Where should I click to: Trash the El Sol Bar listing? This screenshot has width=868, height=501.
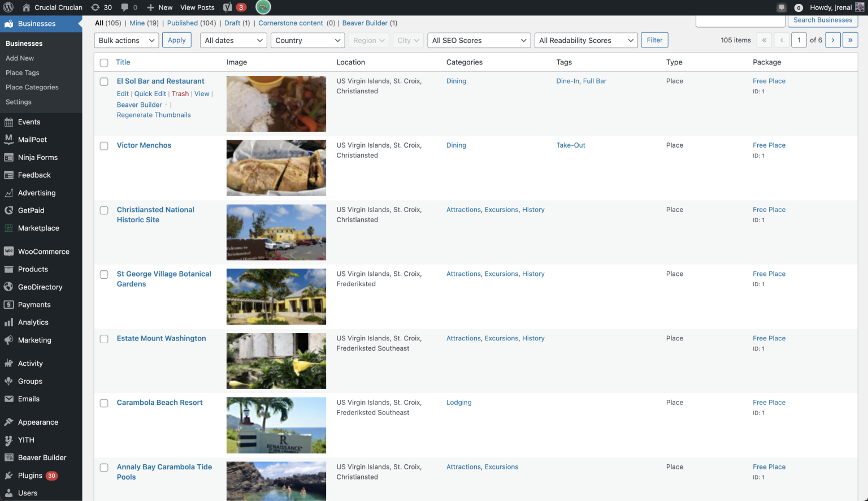(x=180, y=94)
